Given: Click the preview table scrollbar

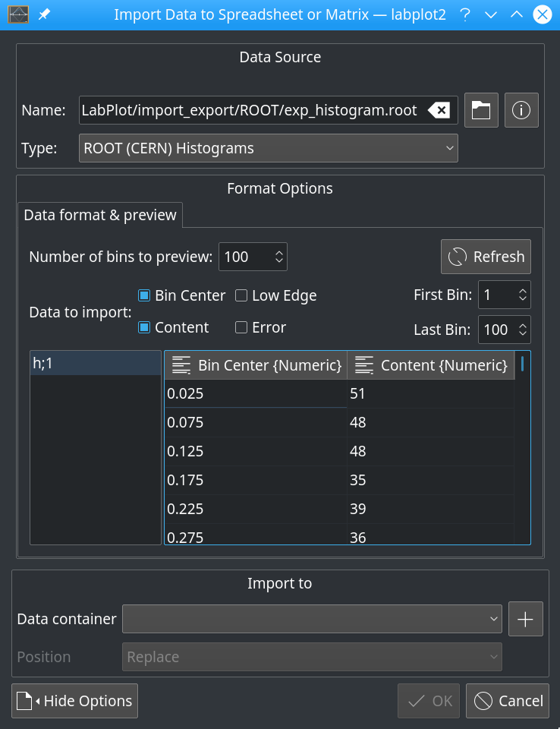Looking at the screenshot, I should click(522, 364).
